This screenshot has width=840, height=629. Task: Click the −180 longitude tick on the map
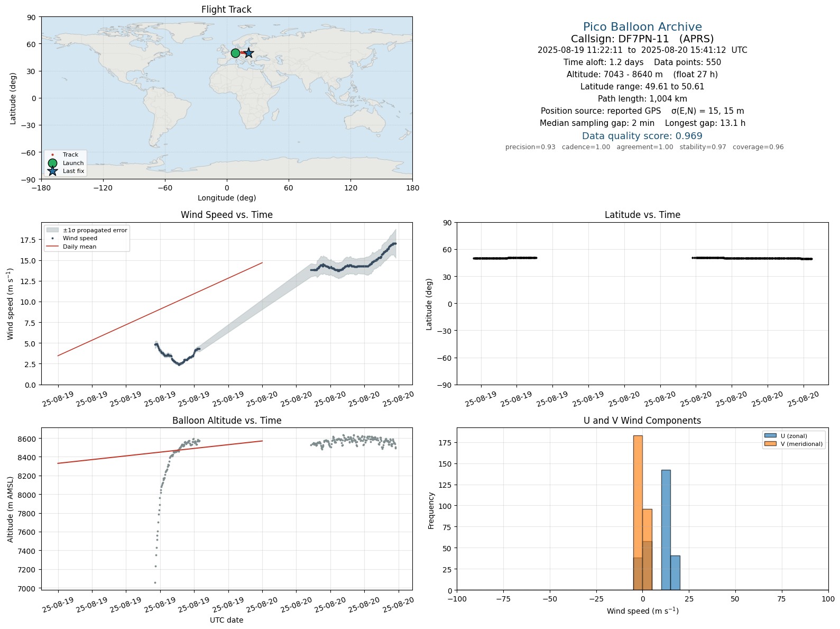click(x=41, y=188)
